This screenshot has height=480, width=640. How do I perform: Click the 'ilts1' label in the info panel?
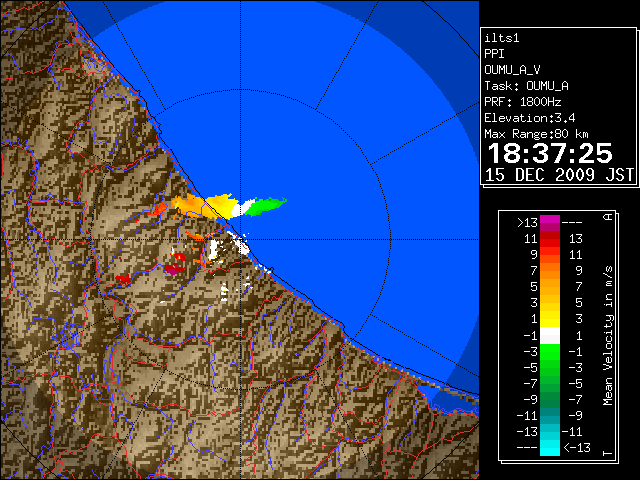pos(502,38)
